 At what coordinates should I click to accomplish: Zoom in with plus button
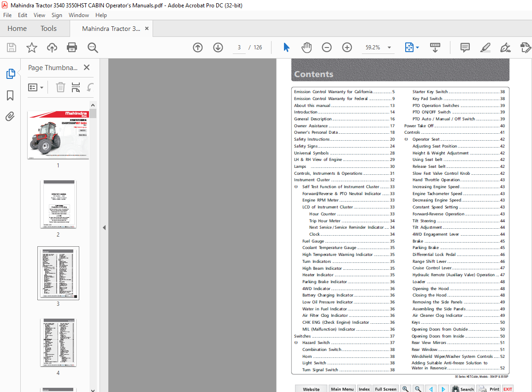[347, 48]
